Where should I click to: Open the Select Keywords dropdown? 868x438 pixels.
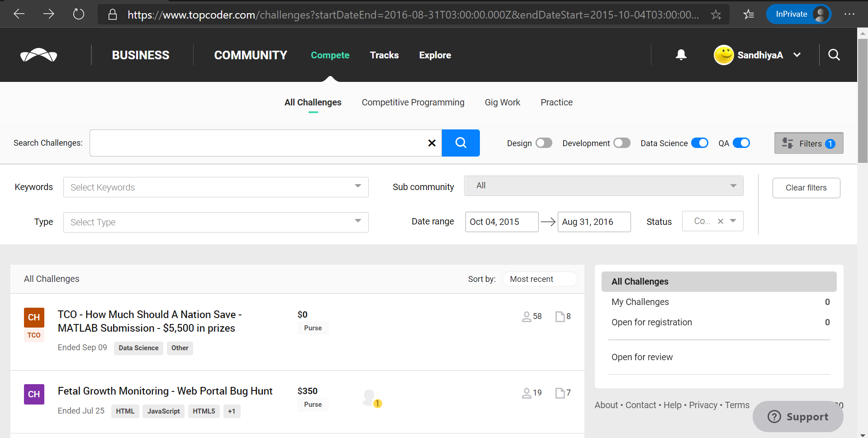[x=216, y=187]
